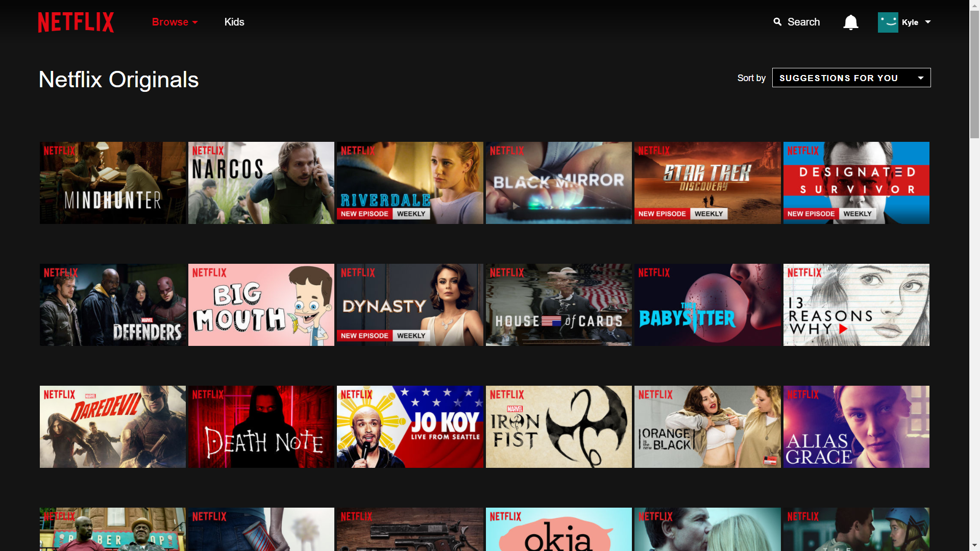
Task: Open the Browse dropdown menu
Action: point(174,21)
